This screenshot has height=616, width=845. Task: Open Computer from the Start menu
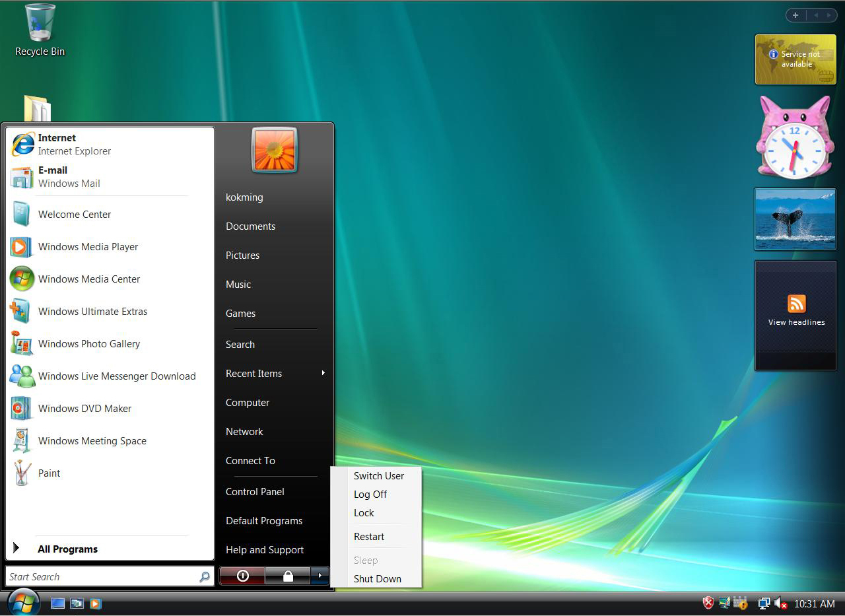click(248, 402)
